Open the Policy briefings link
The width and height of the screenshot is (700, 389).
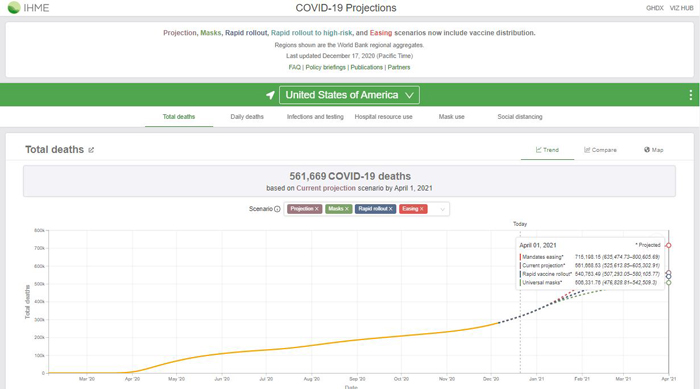pyautogui.click(x=325, y=67)
